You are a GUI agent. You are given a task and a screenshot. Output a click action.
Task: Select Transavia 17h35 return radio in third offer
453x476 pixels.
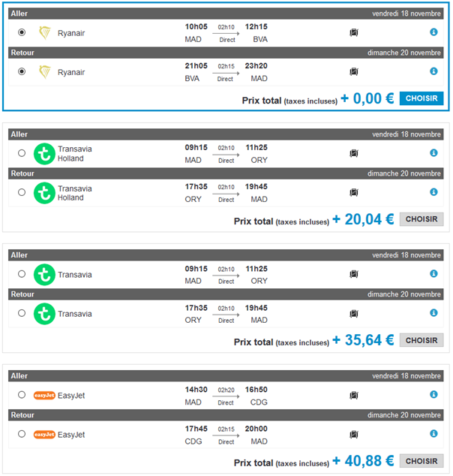click(x=21, y=313)
